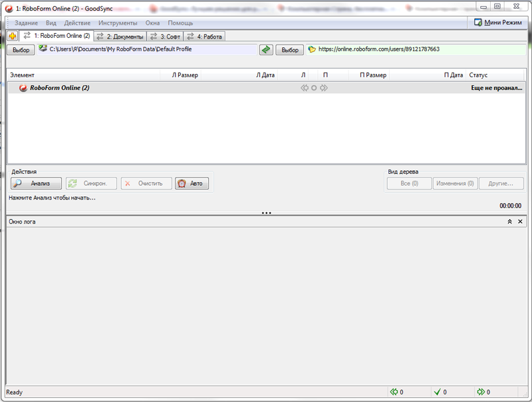Switch to 4: Работа tab

tap(204, 37)
